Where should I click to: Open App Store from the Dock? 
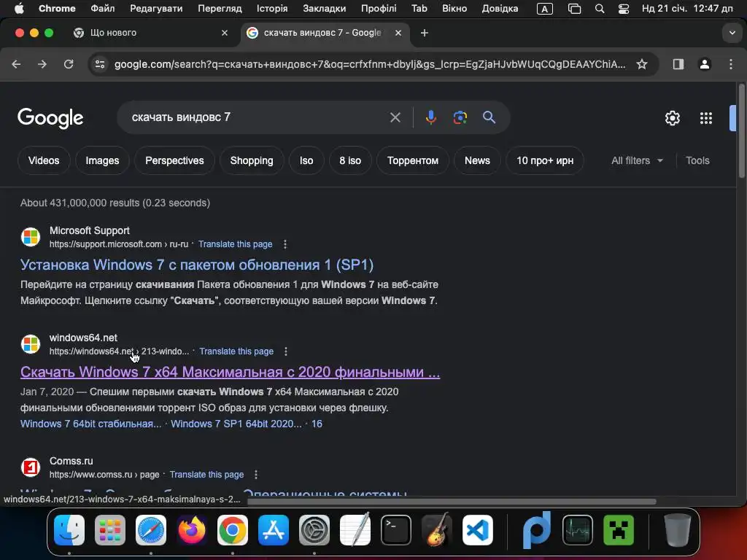pyautogui.click(x=274, y=530)
